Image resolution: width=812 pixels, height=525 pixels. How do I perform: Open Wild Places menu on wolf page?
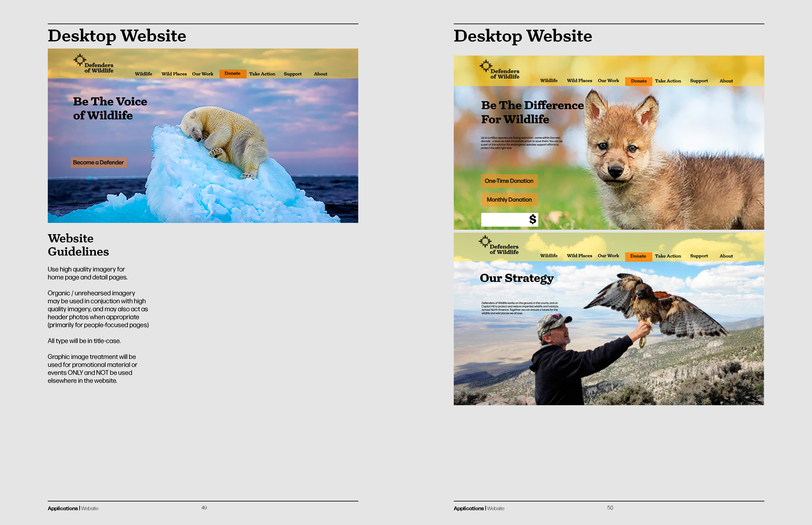(579, 81)
